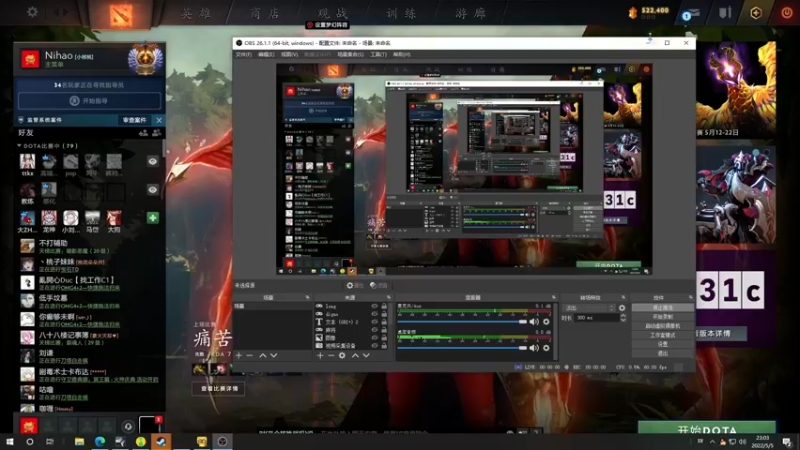
Task: Toggle visibility of Long source
Action: [x=374, y=306]
